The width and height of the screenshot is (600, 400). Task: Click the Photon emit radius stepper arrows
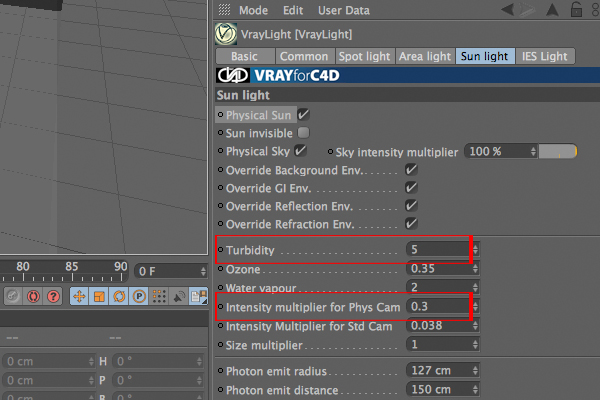pyautogui.click(x=475, y=371)
